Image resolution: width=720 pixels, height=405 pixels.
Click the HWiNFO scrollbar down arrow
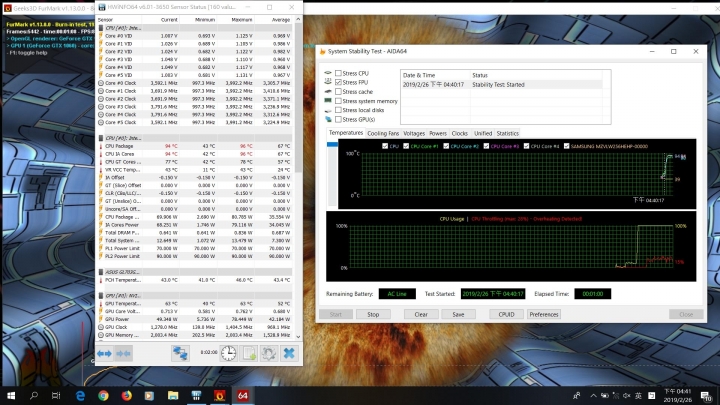pos(298,337)
